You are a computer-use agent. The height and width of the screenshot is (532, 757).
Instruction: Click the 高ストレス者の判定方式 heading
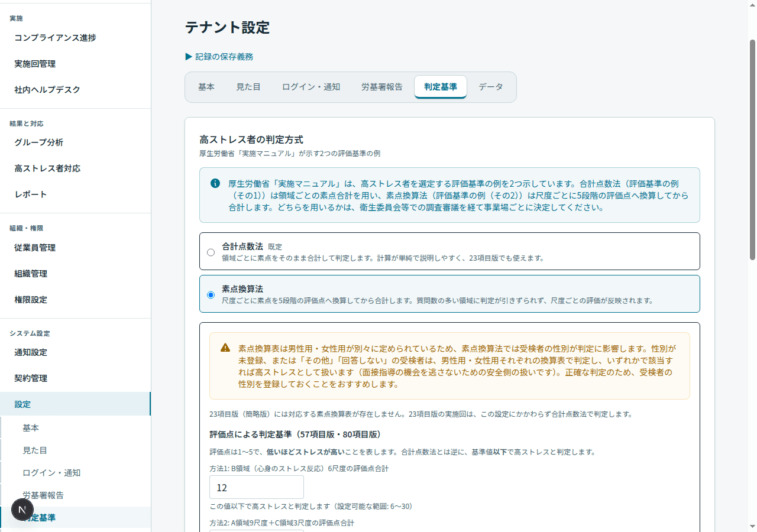251,140
